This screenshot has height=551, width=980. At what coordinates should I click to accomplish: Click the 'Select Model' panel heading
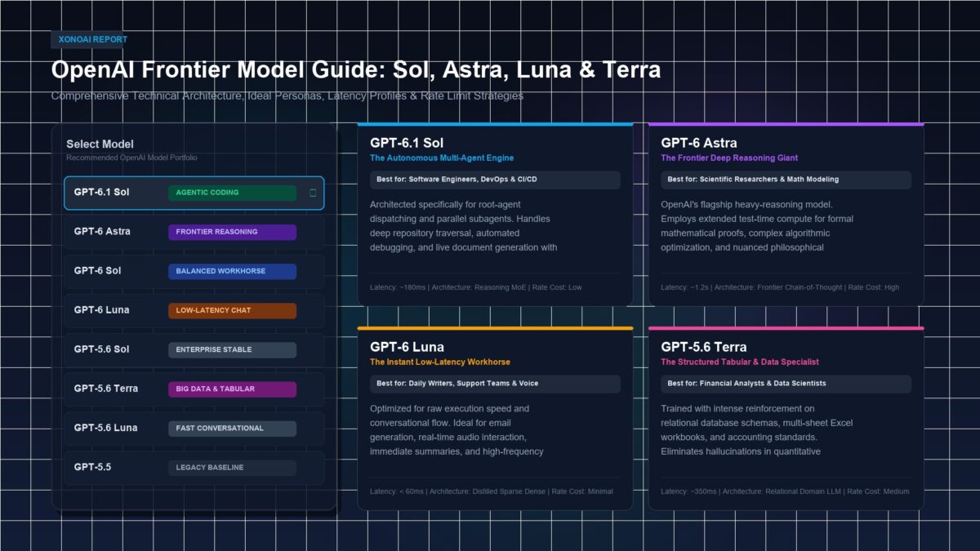point(100,144)
